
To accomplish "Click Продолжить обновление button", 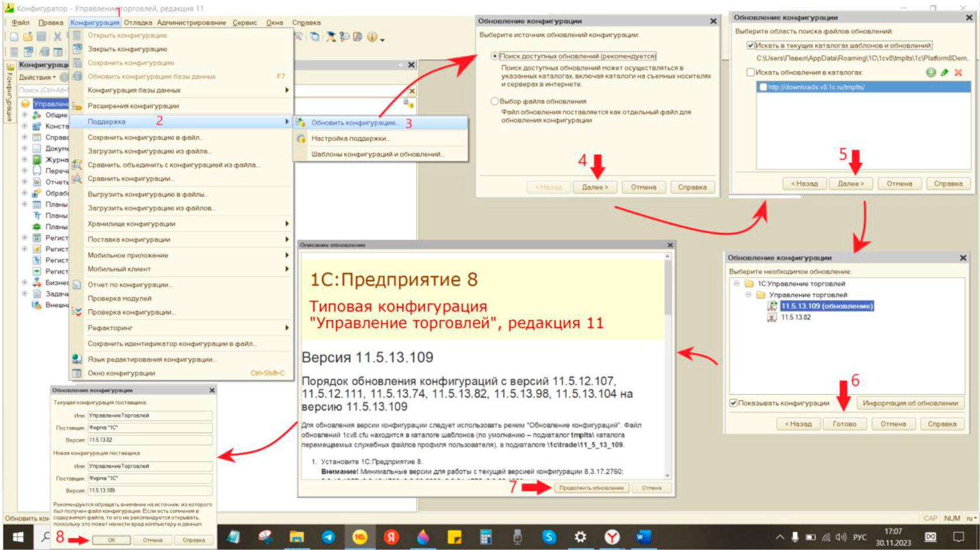I will 591,488.
